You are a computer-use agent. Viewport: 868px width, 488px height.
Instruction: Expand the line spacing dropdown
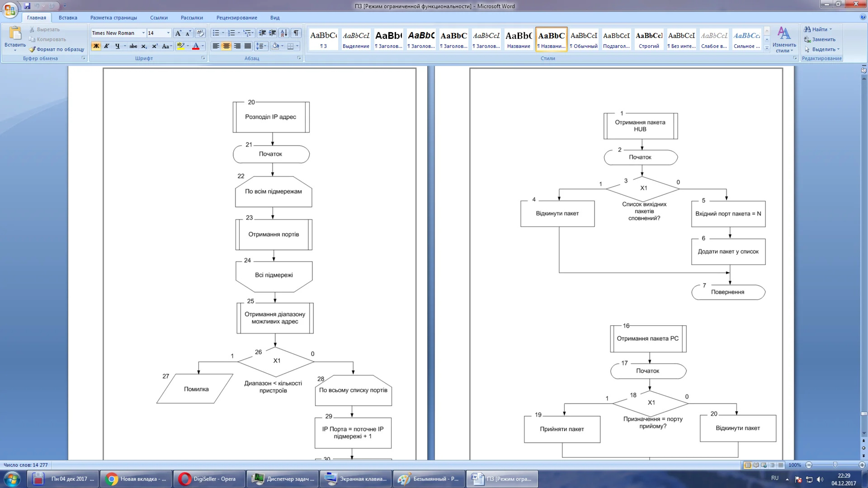(266, 46)
